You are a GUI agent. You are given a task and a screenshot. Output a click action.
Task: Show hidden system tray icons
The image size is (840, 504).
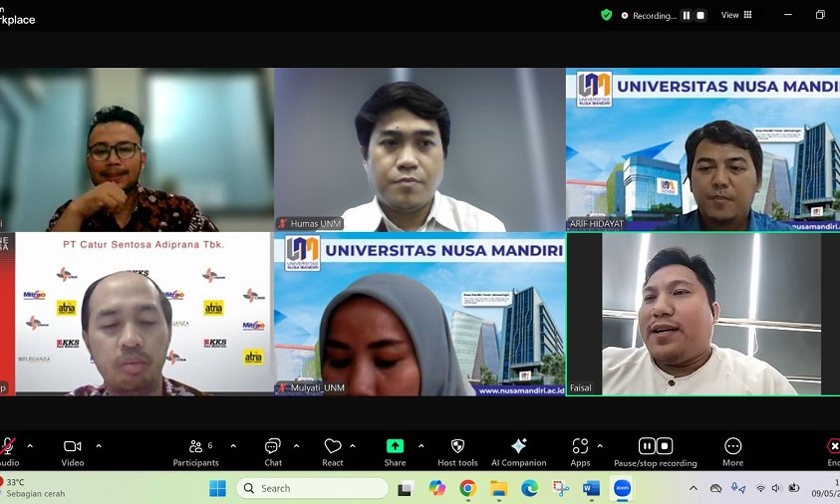(x=694, y=488)
